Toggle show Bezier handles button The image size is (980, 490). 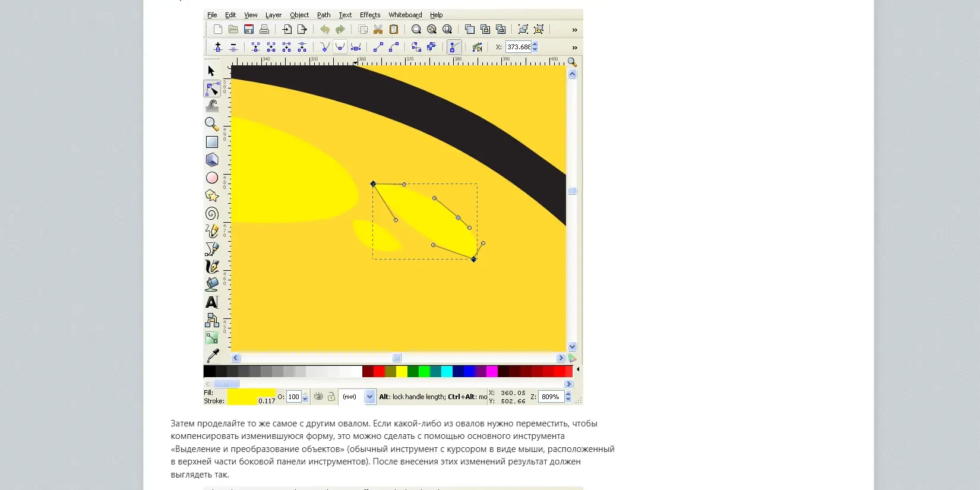pos(454,47)
